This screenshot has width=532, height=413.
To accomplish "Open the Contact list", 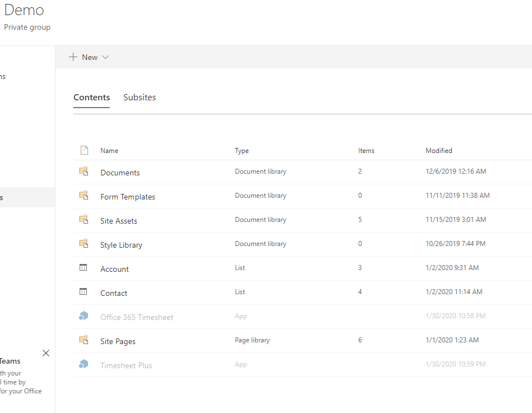I will pos(114,293).
